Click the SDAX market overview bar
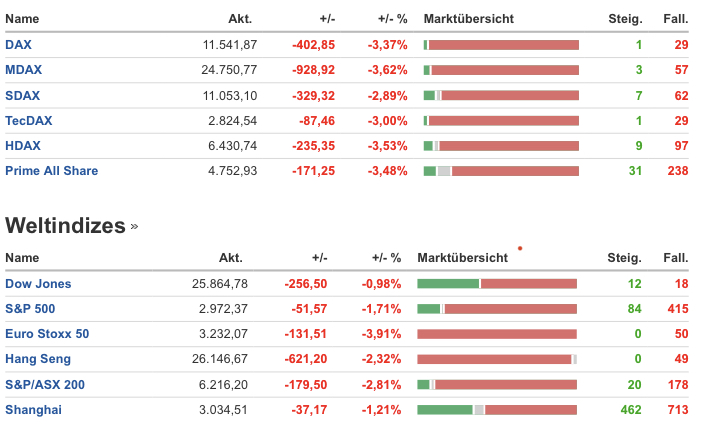 pos(501,95)
